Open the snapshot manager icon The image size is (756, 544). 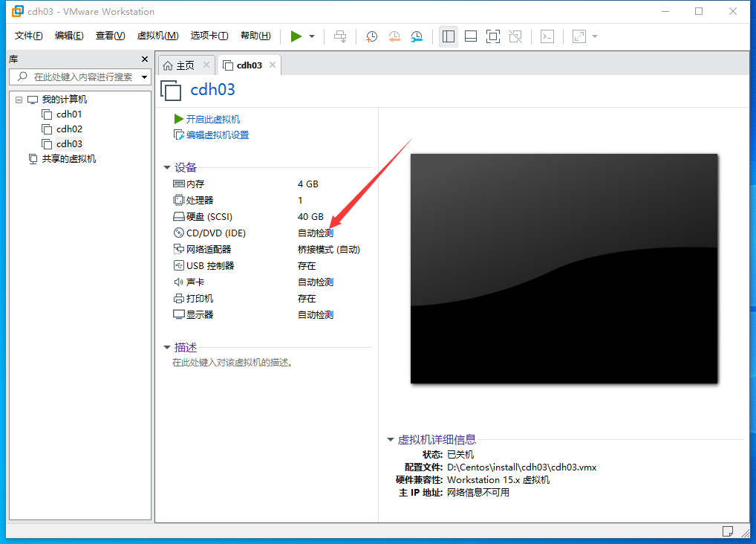(417, 36)
